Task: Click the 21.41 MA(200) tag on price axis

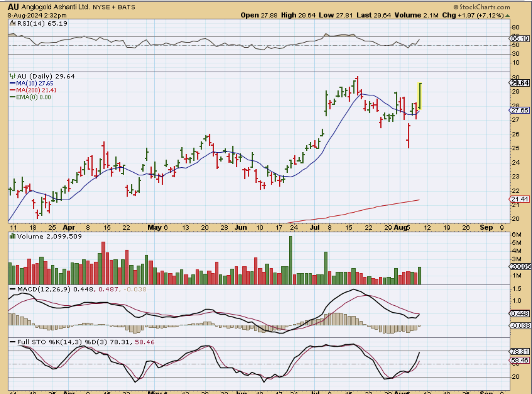Action: tap(520, 199)
